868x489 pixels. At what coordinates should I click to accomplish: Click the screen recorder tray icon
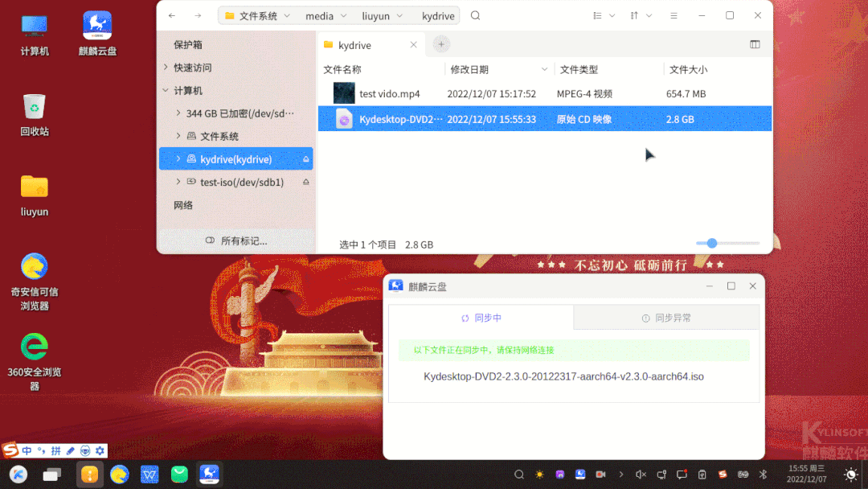[x=600, y=475]
